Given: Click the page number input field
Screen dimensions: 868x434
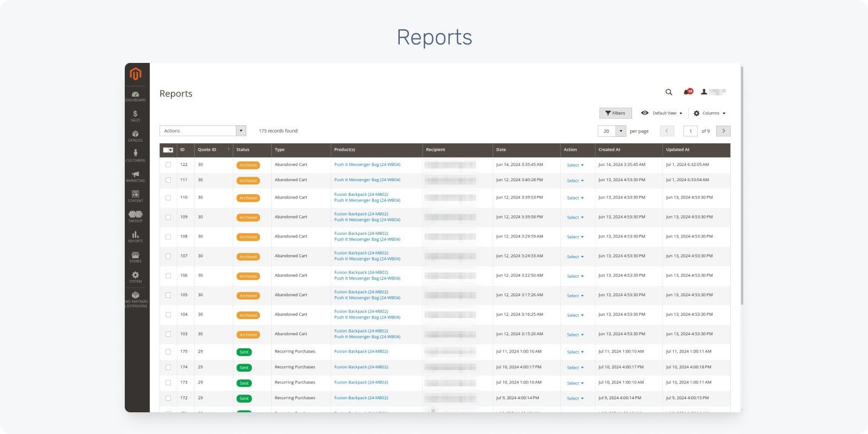Looking at the screenshot, I should pos(690,131).
